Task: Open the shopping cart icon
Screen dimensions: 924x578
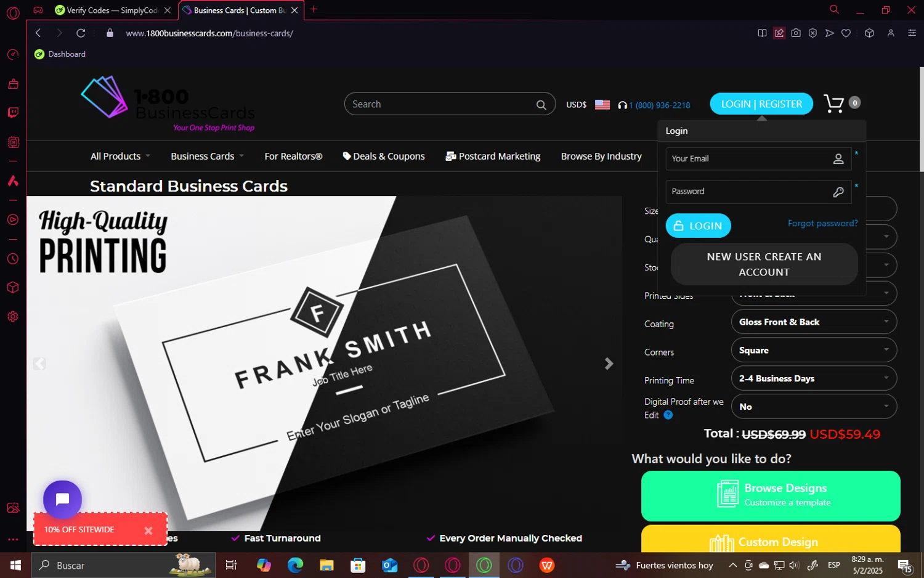Action: (x=834, y=104)
